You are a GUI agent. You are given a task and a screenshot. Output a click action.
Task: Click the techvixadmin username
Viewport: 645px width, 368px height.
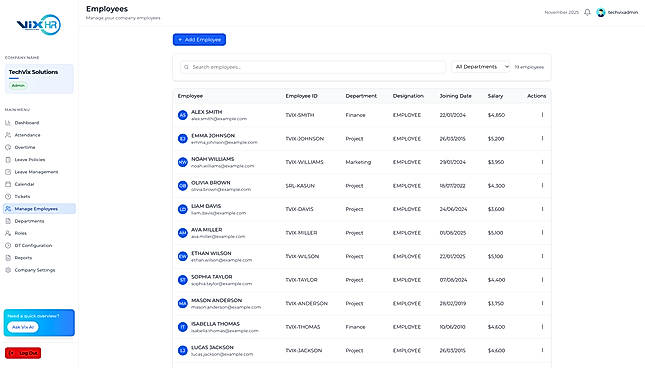pos(623,12)
